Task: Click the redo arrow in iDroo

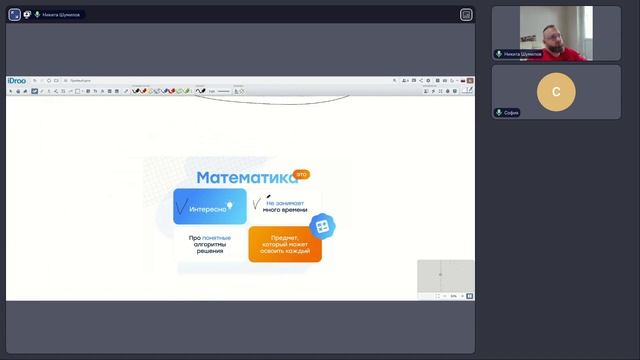Action: [42, 81]
